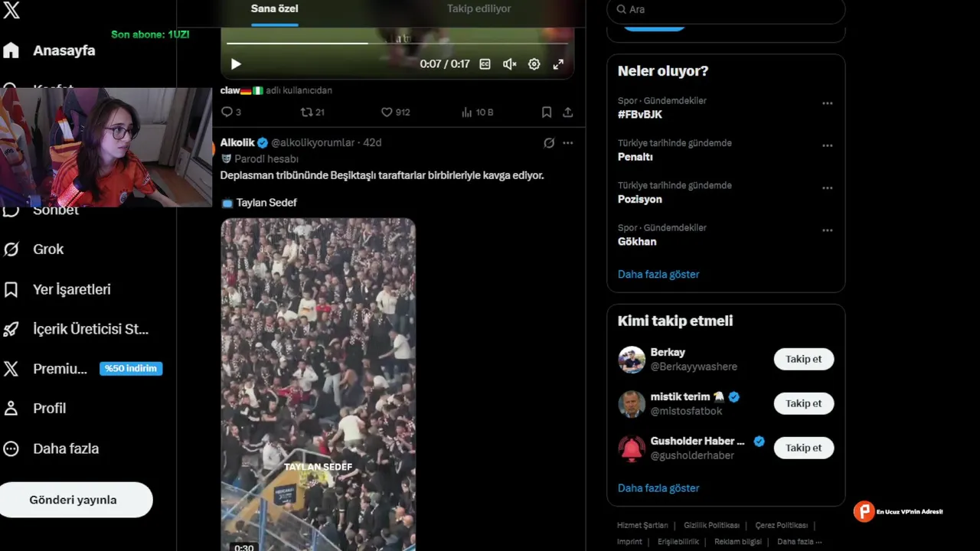980x551 pixels.
Task: Open the Grok icon on Alkolik's post
Action: pyautogui.click(x=549, y=143)
